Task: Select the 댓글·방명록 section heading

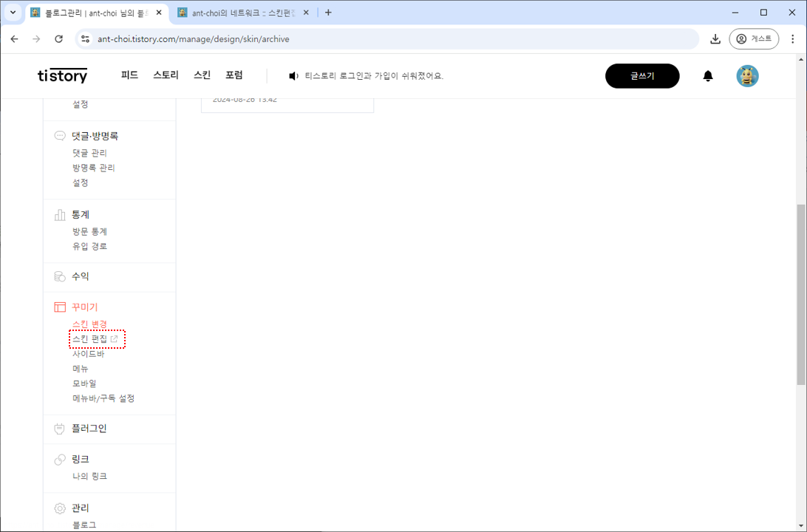Action: click(95, 136)
